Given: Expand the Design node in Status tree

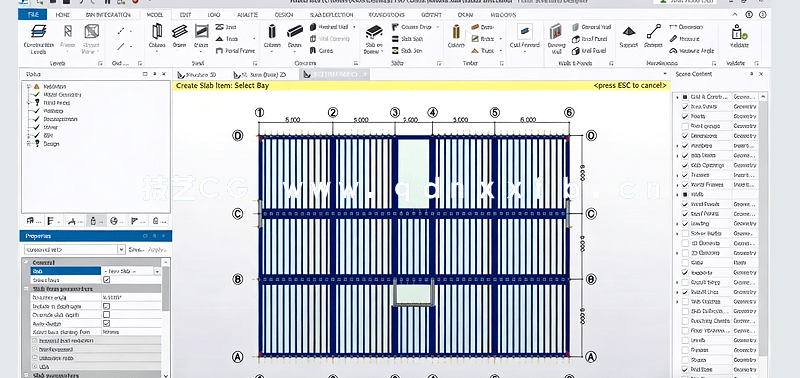Looking at the screenshot, I should point(29,144).
